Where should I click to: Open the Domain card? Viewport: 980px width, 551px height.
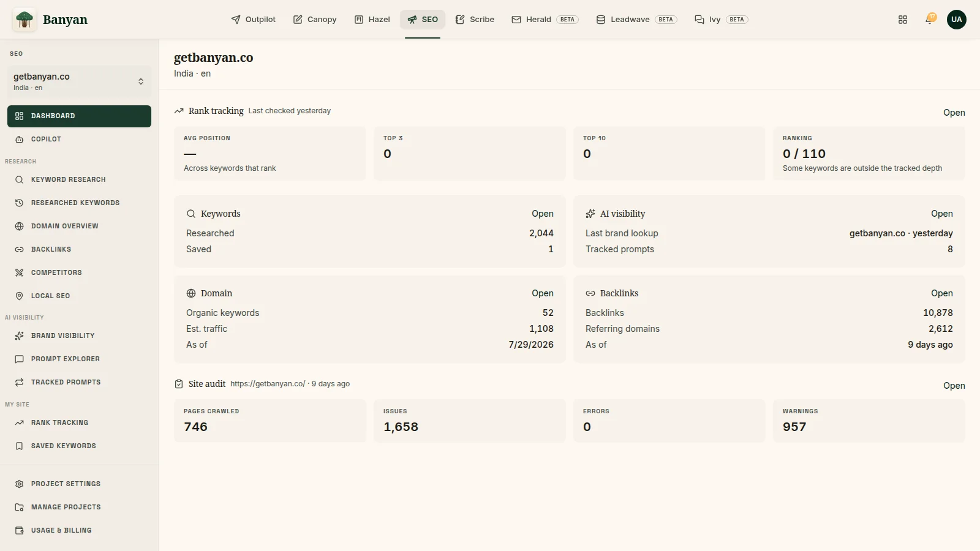pyautogui.click(x=542, y=293)
